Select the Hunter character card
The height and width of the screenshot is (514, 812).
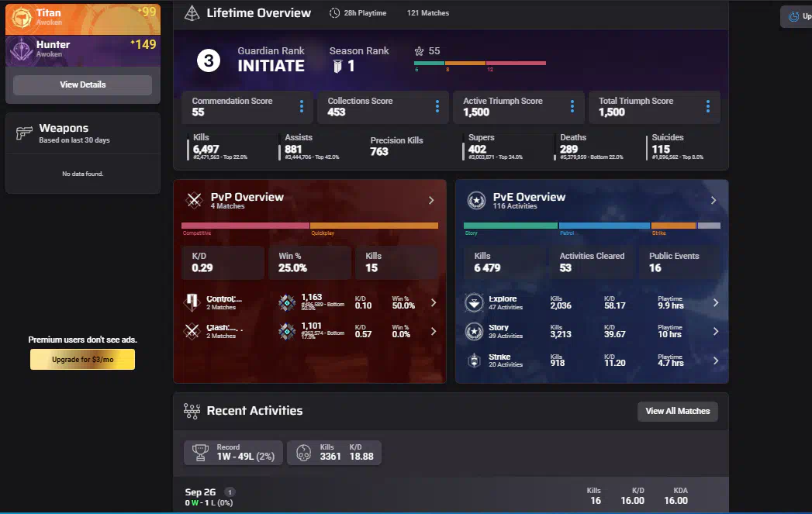(x=82, y=51)
